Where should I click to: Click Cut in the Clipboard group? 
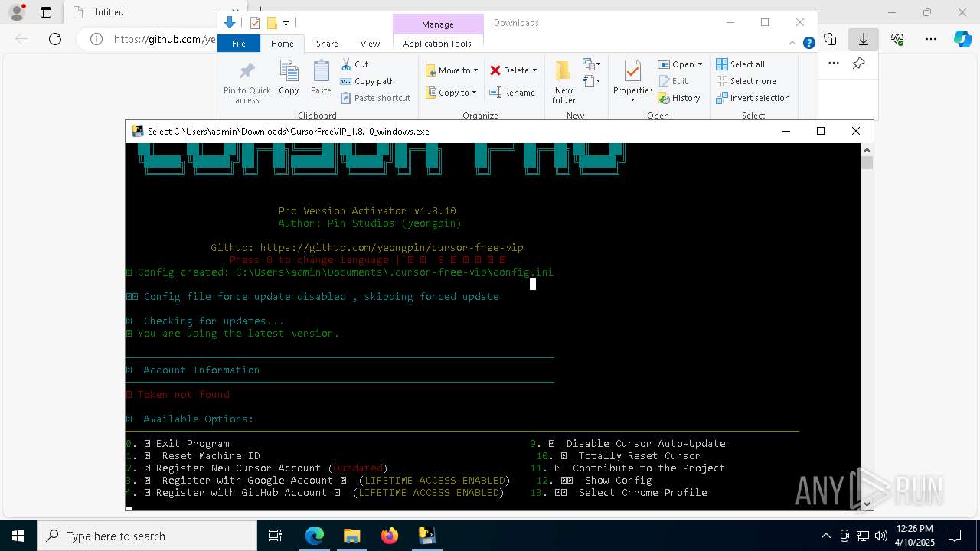tap(354, 64)
